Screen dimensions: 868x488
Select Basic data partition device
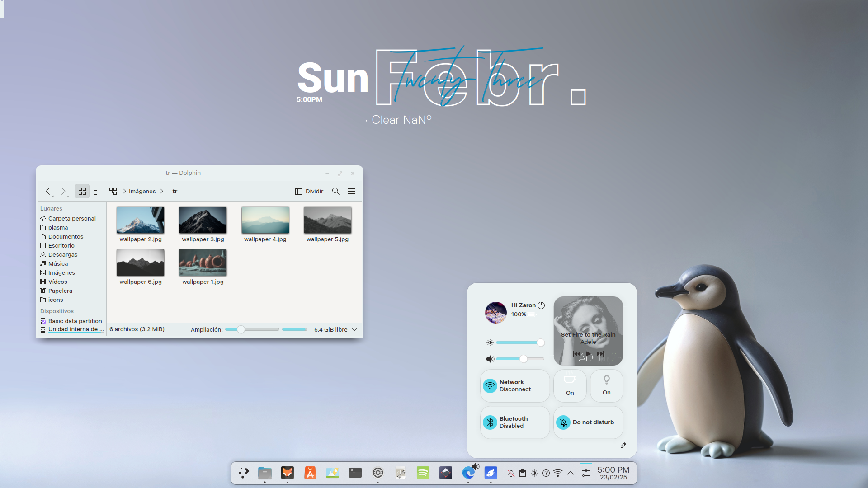(71, 321)
